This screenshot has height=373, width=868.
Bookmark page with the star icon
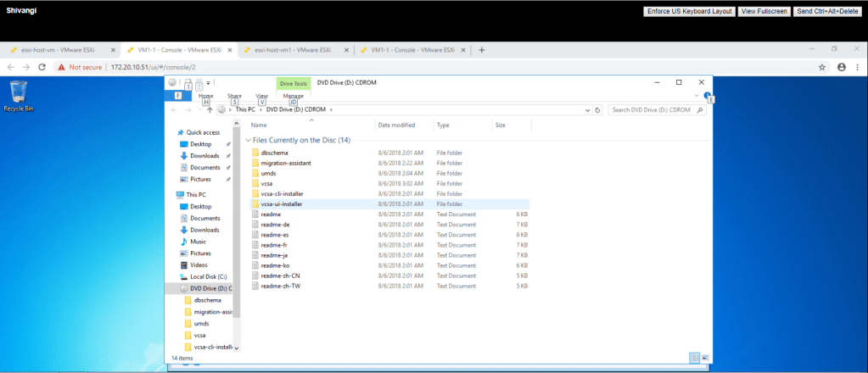822,66
